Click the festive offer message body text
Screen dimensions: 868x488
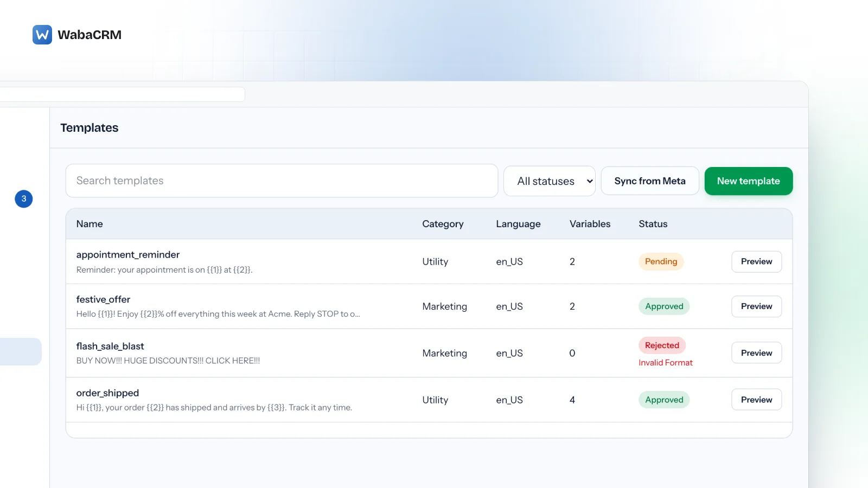point(218,314)
